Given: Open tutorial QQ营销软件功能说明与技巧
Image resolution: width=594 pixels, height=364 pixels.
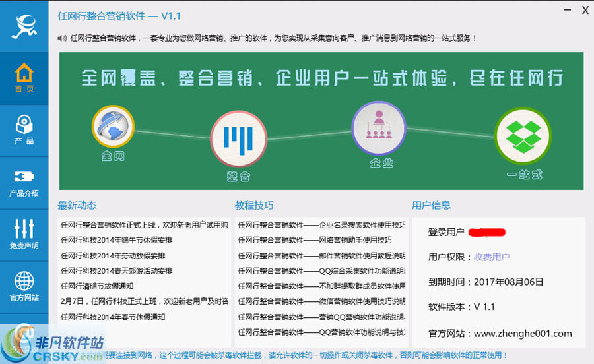Looking at the screenshot, I should click(321, 332).
